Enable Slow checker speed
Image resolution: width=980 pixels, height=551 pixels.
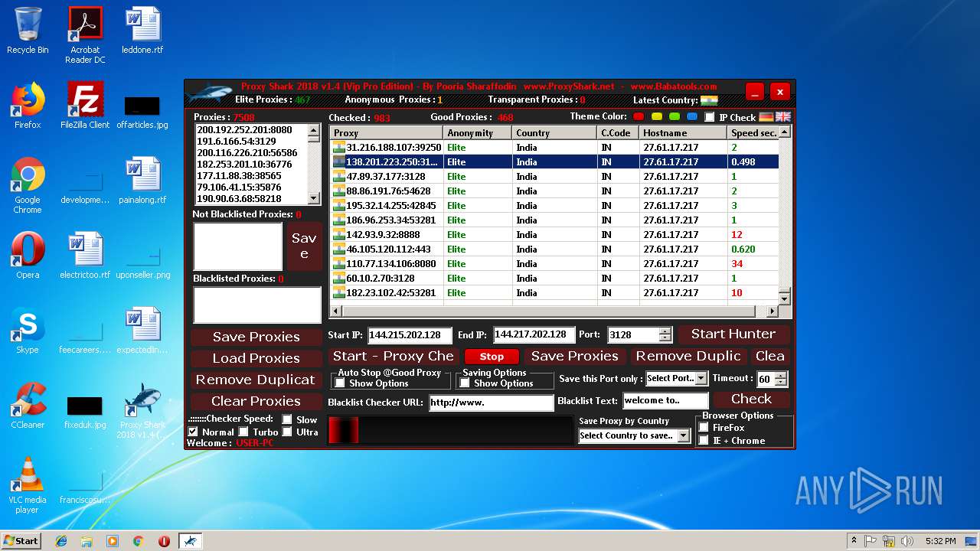(x=287, y=419)
